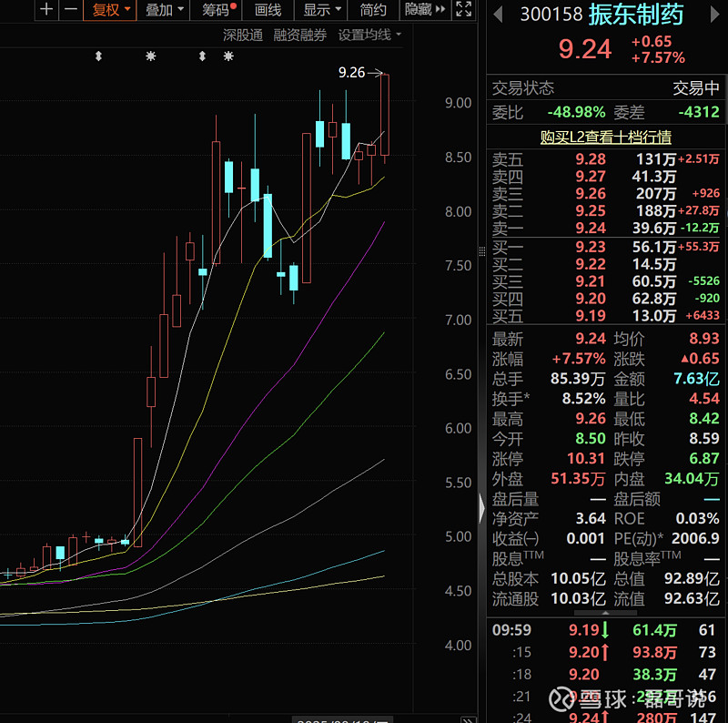Screen dimensions: 728x723
Task: Click the 总值 value 92.89亿
Action: (692, 578)
